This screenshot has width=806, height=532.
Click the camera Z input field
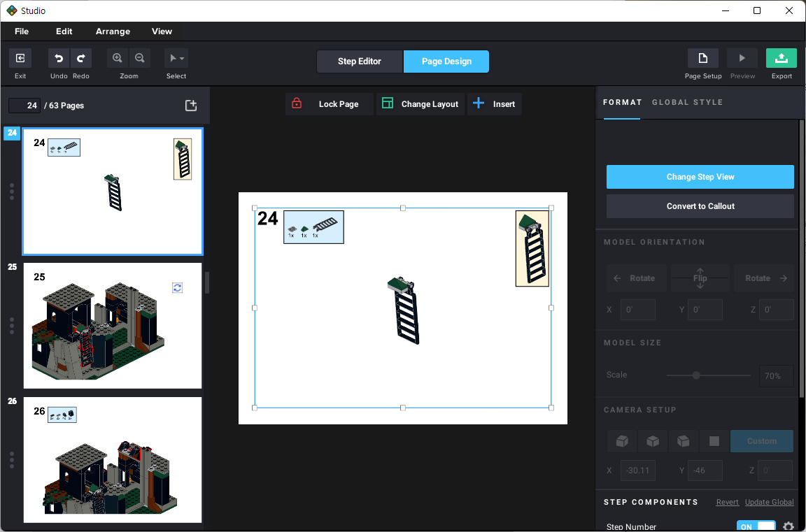776,470
